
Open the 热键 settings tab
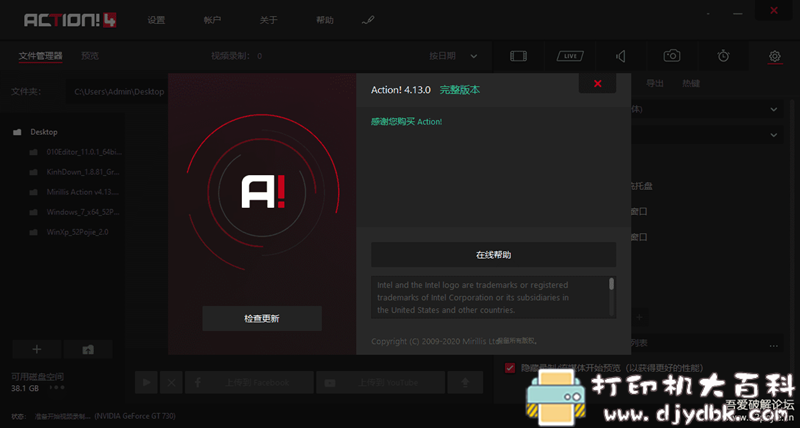coord(691,84)
